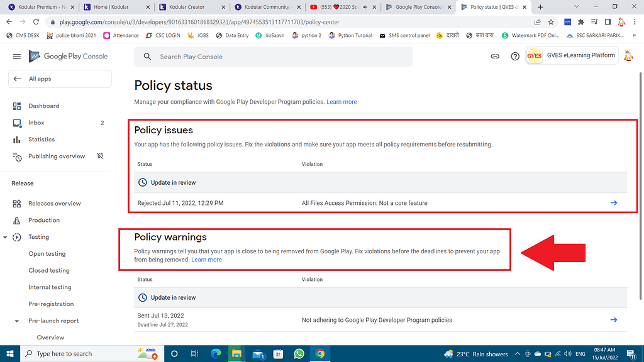Open the help question mark icon
Screen dimensions: 644x362
(x=515, y=57)
